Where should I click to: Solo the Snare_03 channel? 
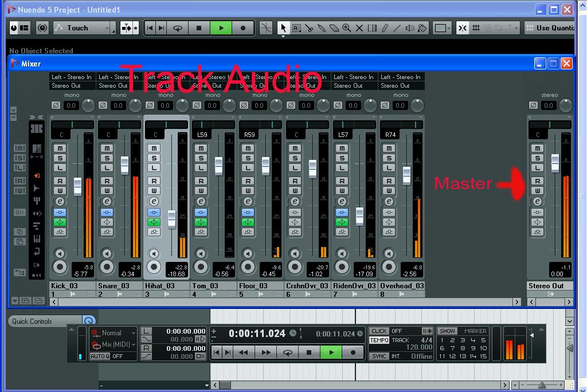107,158
